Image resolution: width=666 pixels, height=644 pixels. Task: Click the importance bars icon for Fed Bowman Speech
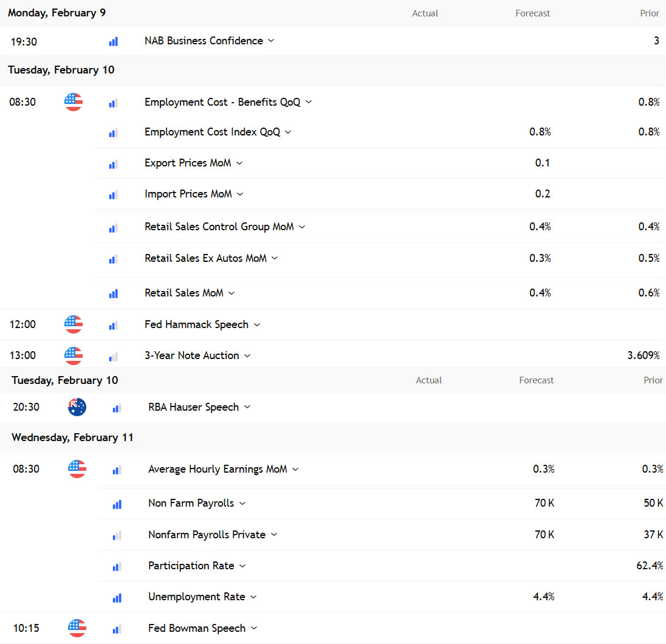point(117,629)
